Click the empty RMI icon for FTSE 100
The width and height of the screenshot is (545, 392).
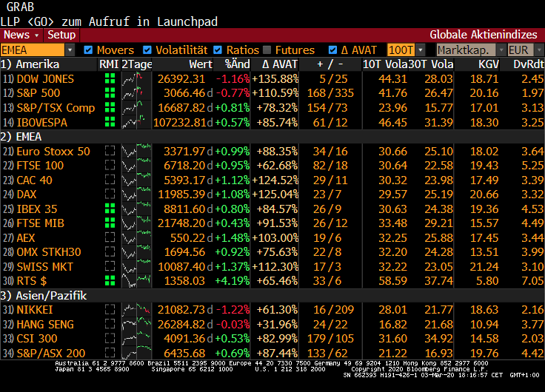pyautogui.click(x=110, y=165)
